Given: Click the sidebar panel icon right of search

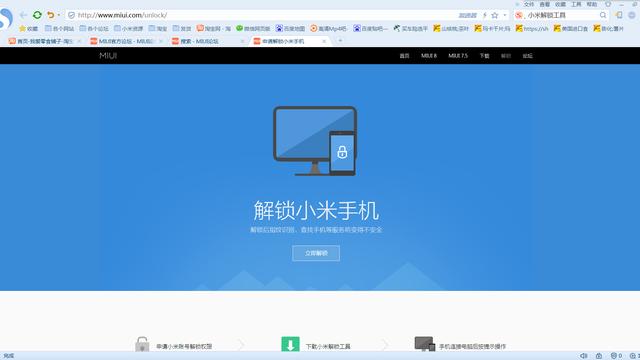Looking at the screenshot, I should (619, 15).
